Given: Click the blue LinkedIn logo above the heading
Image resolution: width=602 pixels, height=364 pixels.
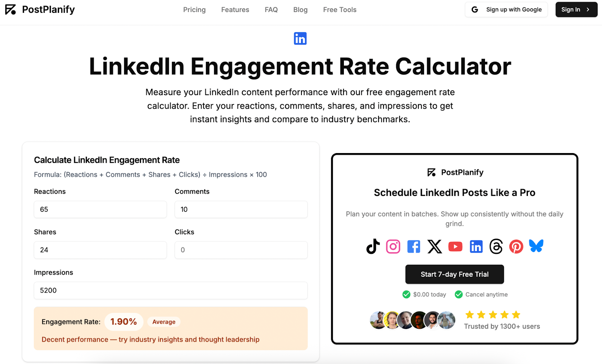Looking at the screenshot, I should click(300, 38).
